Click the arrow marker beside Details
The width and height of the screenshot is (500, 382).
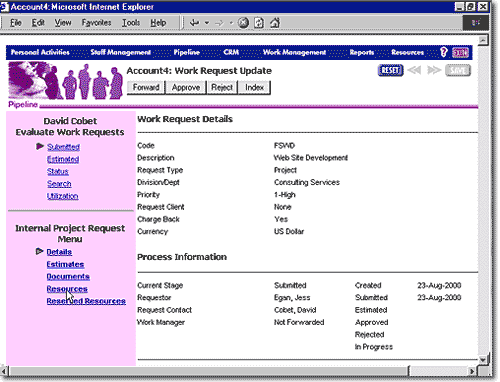coord(40,251)
